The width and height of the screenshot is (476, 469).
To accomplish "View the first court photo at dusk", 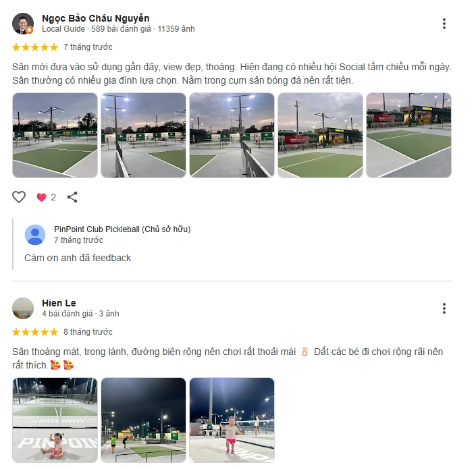I will [55, 135].
